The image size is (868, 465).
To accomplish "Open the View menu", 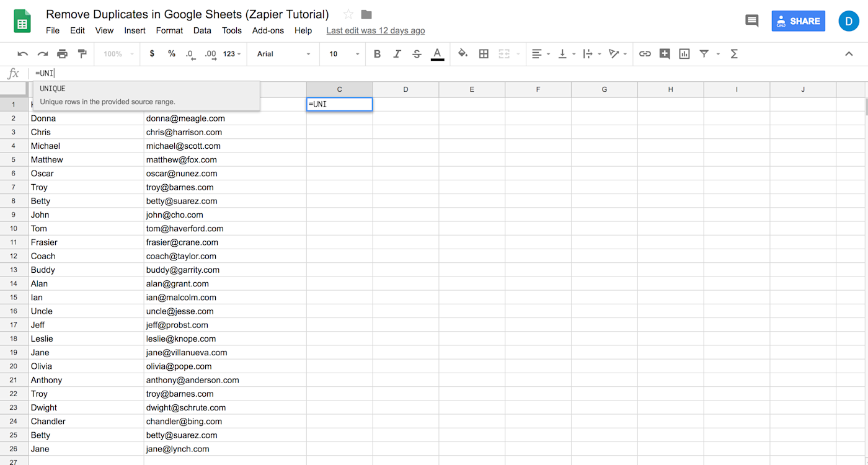I will click(x=104, y=30).
